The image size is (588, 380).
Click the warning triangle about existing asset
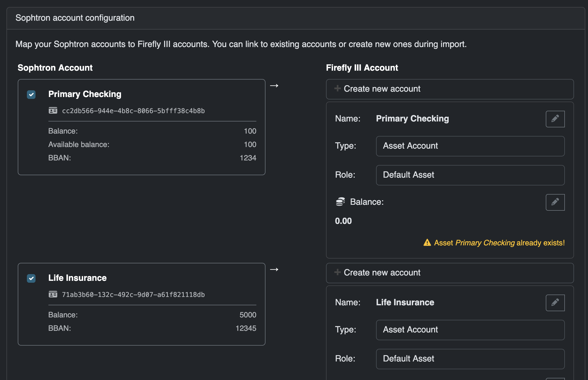coord(427,243)
